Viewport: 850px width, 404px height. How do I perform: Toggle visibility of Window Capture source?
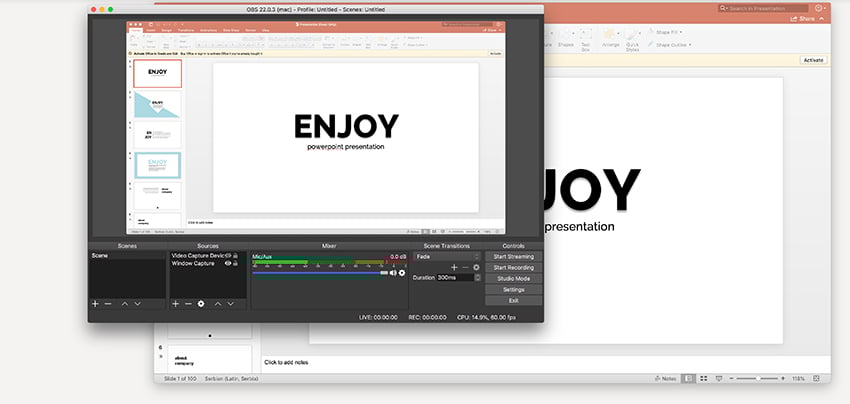coord(228,263)
